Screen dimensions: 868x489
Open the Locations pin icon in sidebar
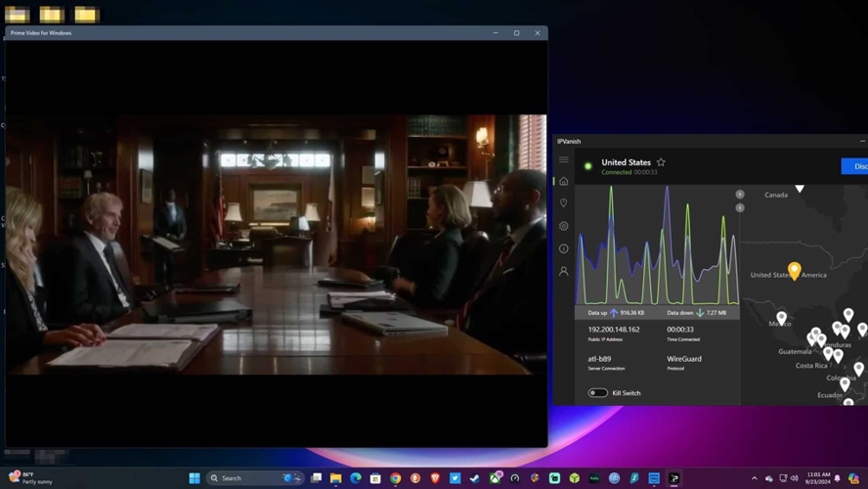click(564, 203)
